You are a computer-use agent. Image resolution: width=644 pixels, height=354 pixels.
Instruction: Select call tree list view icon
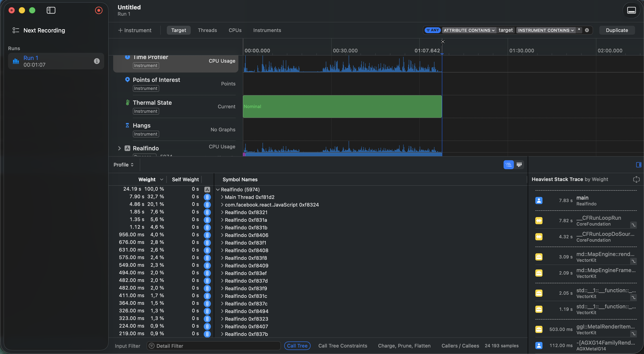[508, 165]
